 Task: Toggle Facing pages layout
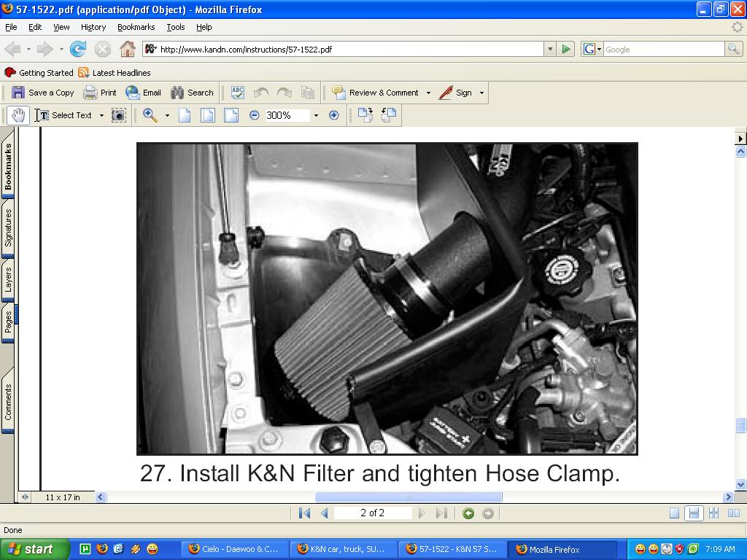[713, 513]
